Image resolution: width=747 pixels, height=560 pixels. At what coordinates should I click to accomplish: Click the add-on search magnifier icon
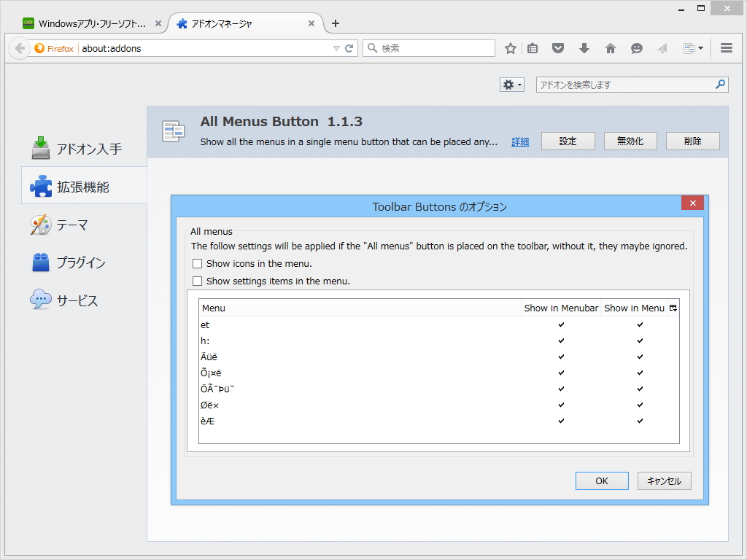click(x=720, y=85)
